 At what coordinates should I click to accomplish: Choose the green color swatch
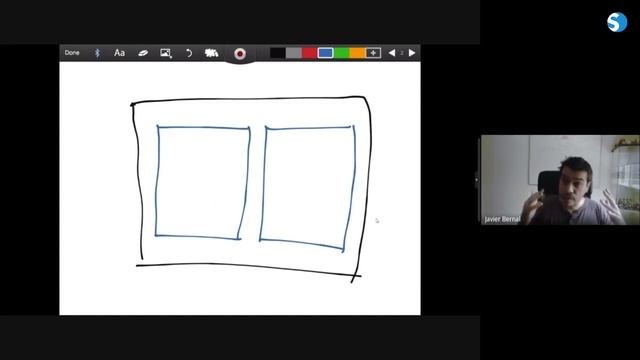(341, 53)
